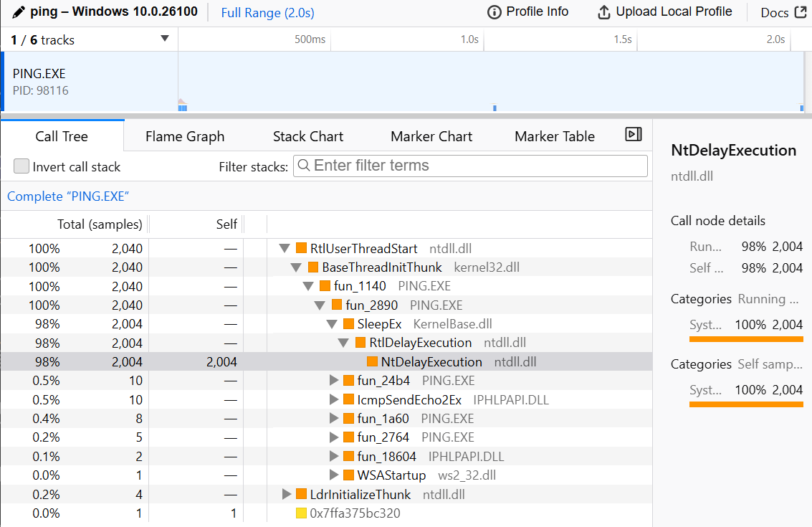Collapse the SleepEx tree node
The height and width of the screenshot is (527, 812).
click(x=333, y=324)
